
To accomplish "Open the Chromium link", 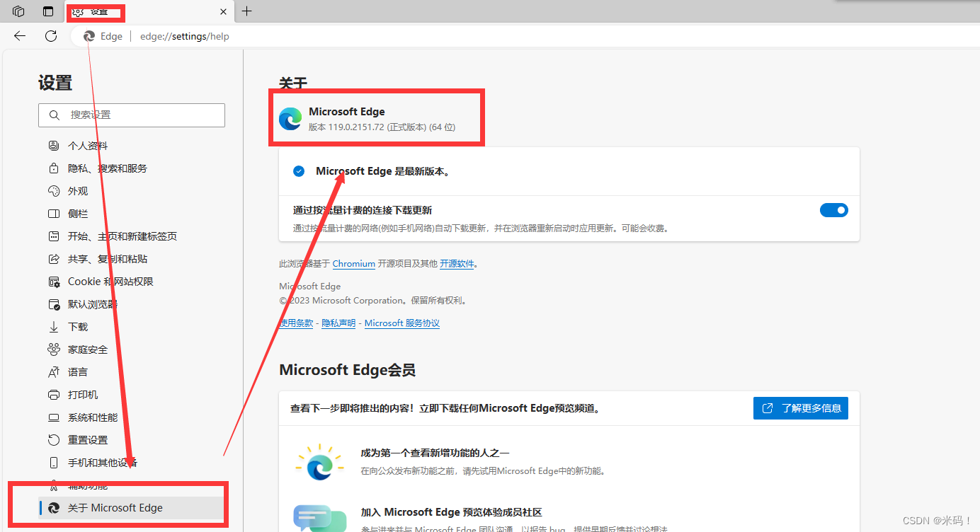I will [354, 263].
